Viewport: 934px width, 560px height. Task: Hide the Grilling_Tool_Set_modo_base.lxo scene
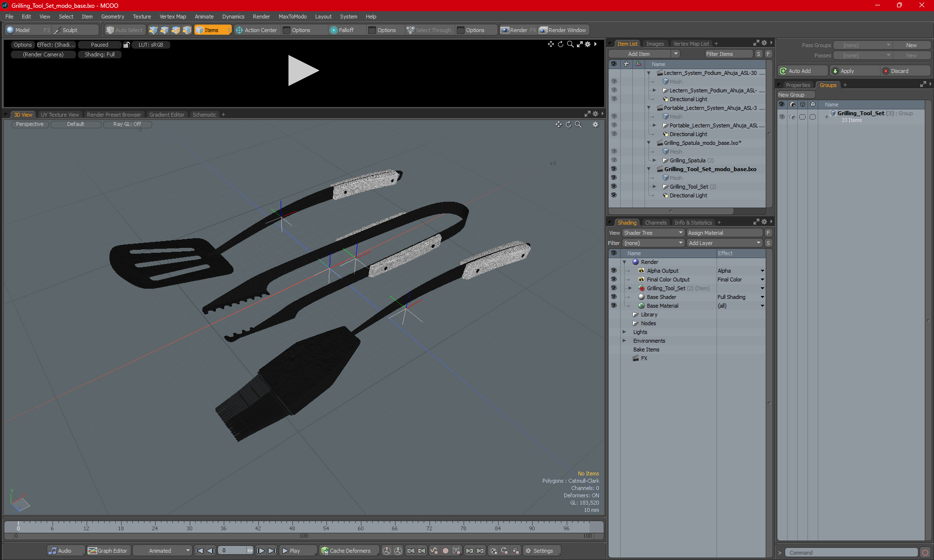[613, 169]
